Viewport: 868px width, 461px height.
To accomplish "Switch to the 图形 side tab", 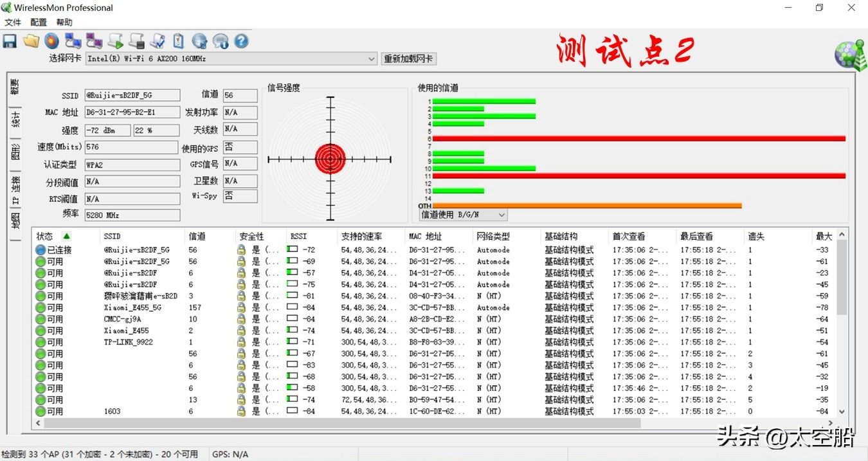I will (x=14, y=152).
